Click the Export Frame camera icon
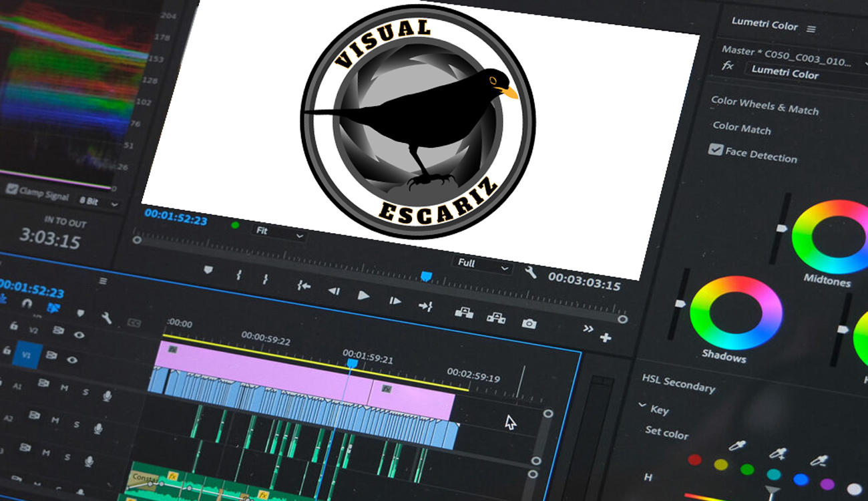The width and height of the screenshot is (868, 501). [529, 324]
